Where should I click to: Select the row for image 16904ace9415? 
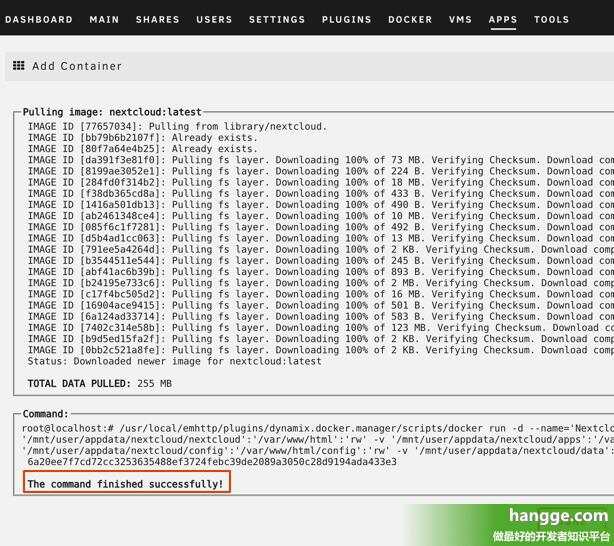(x=321, y=305)
